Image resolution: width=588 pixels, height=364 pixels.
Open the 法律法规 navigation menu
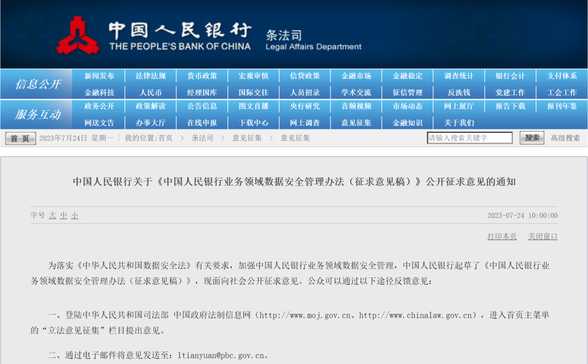pyautogui.click(x=151, y=76)
